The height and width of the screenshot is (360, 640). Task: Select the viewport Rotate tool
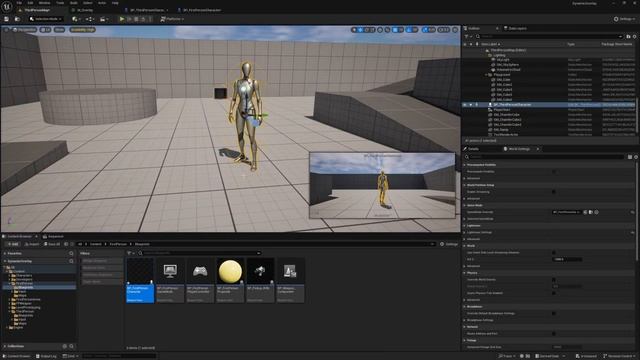tap(367, 30)
